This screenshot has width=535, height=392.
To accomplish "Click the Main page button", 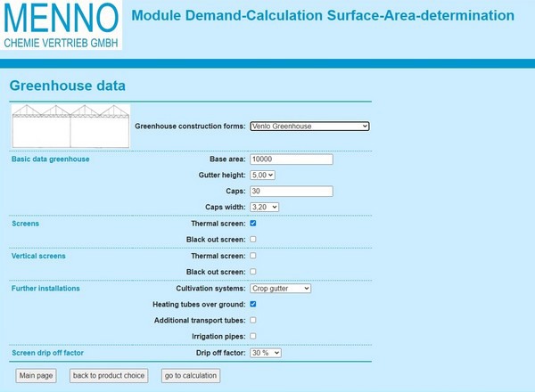I will [36, 376].
